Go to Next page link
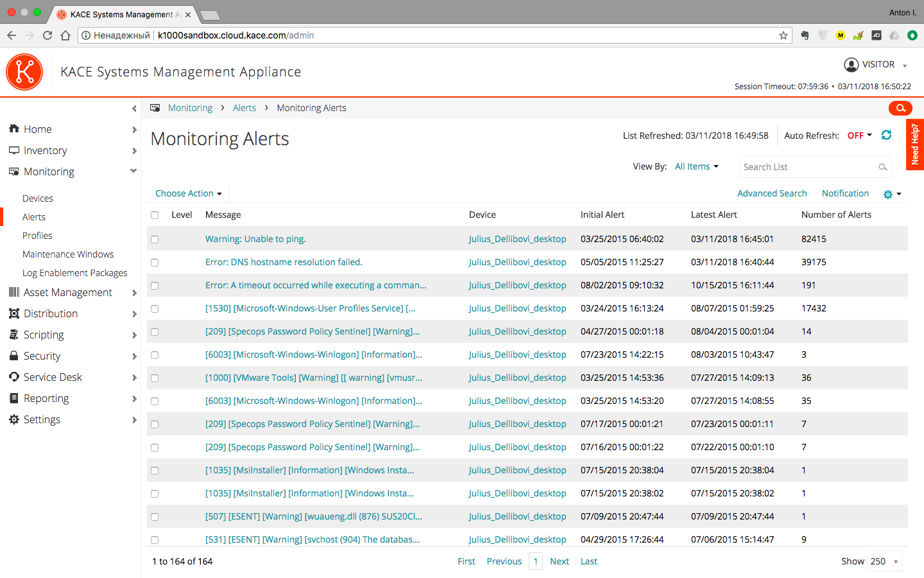This screenshot has height=578, width=924. pyautogui.click(x=560, y=561)
